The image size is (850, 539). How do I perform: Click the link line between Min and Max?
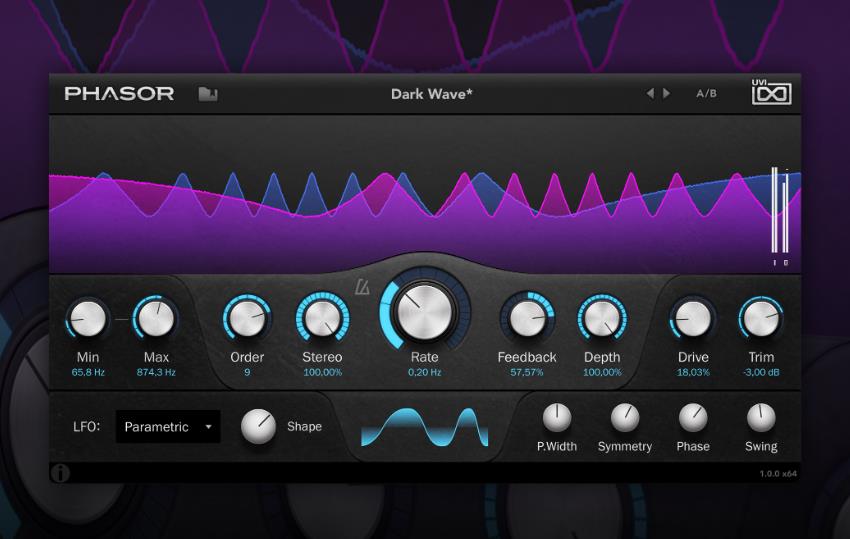(x=122, y=319)
